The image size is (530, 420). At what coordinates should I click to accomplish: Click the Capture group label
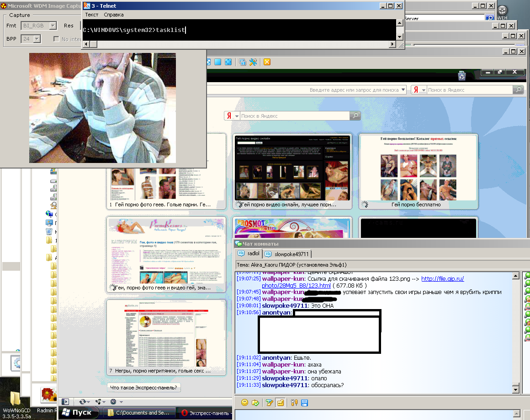[20, 15]
